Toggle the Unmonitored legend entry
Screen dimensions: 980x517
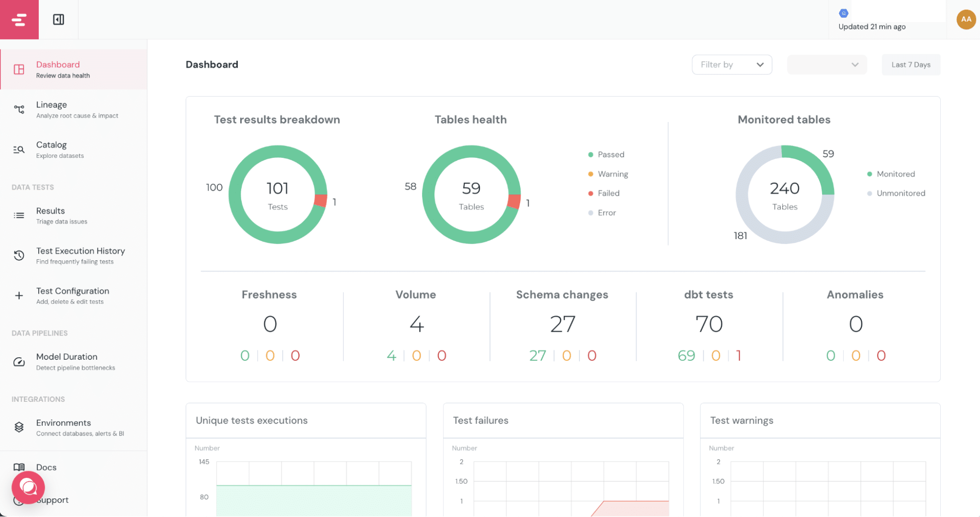click(x=900, y=193)
